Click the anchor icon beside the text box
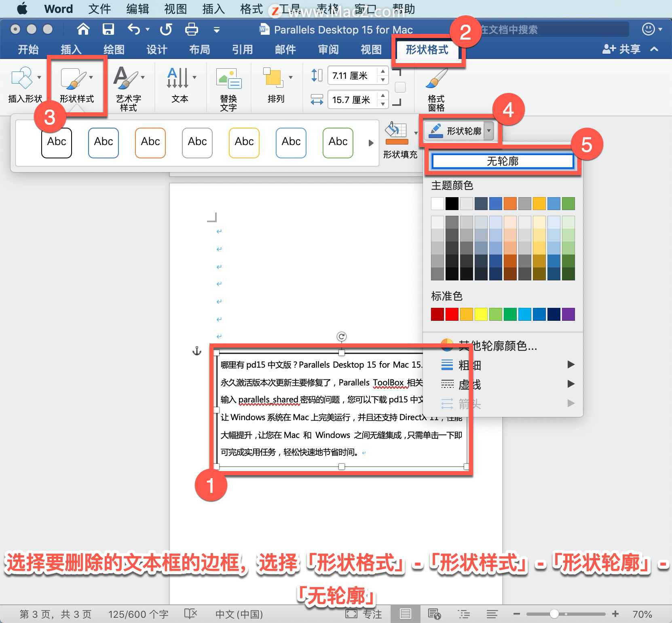 (197, 351)
